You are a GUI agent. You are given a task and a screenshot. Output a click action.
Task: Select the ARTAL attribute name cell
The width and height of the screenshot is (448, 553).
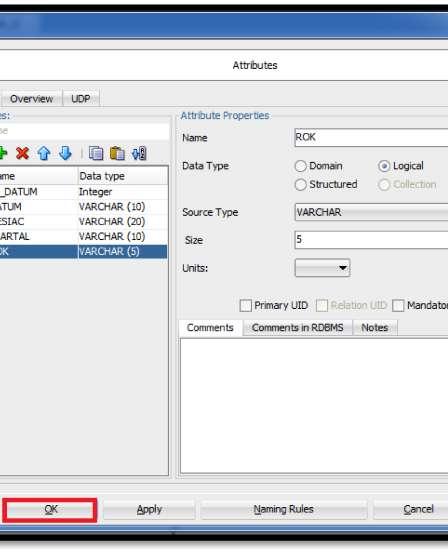click(38, 236)
